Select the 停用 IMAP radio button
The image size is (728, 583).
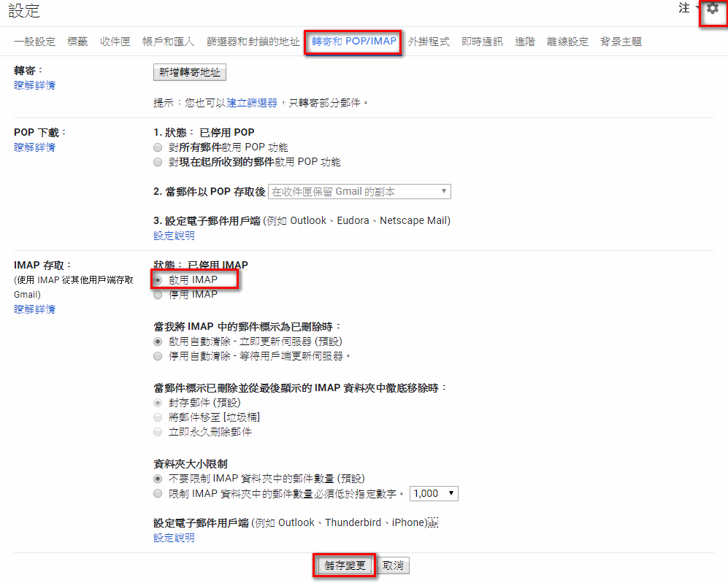pyautogui.click(x=158, y=295)
